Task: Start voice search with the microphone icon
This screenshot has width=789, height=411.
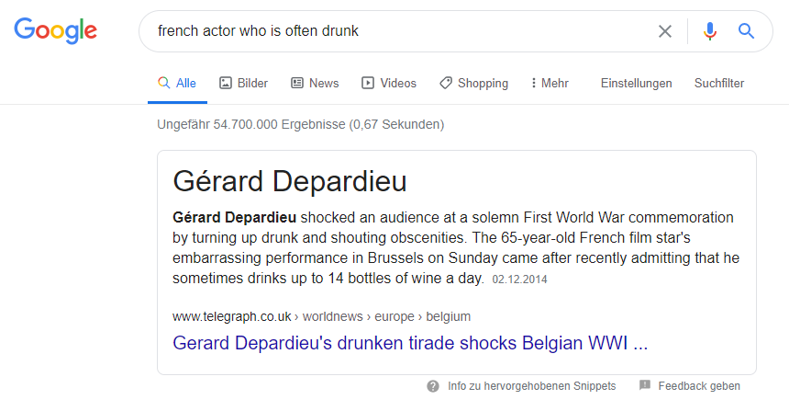Action: pos(709,31)
